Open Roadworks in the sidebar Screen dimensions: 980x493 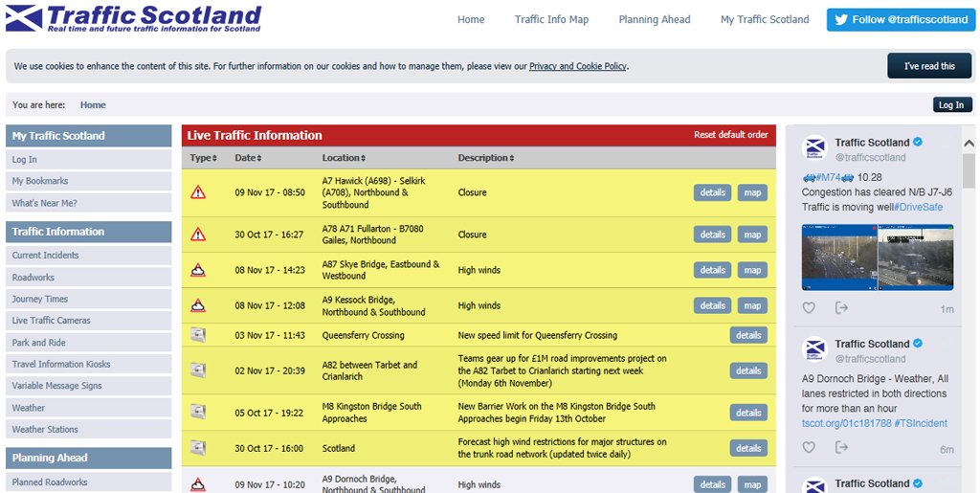pos(89,278)
